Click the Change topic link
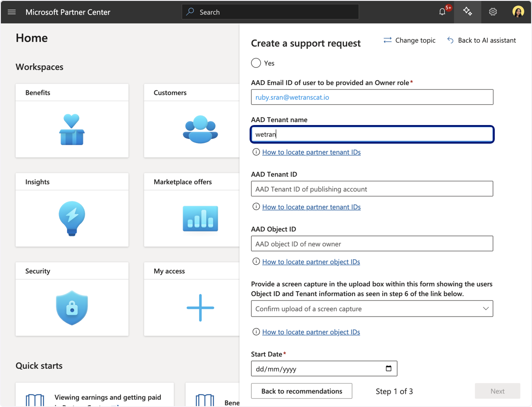Screen dimensions: 532x407 (x=415, y=40)
